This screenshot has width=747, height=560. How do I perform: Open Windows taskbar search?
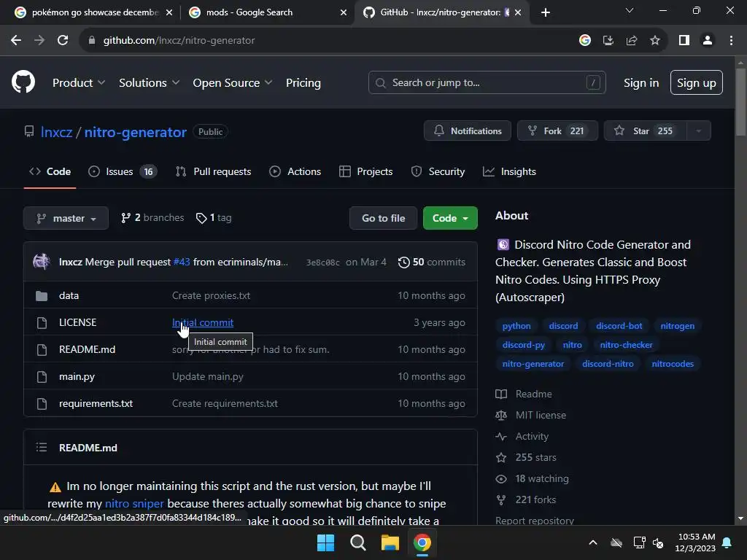[357, 542]
